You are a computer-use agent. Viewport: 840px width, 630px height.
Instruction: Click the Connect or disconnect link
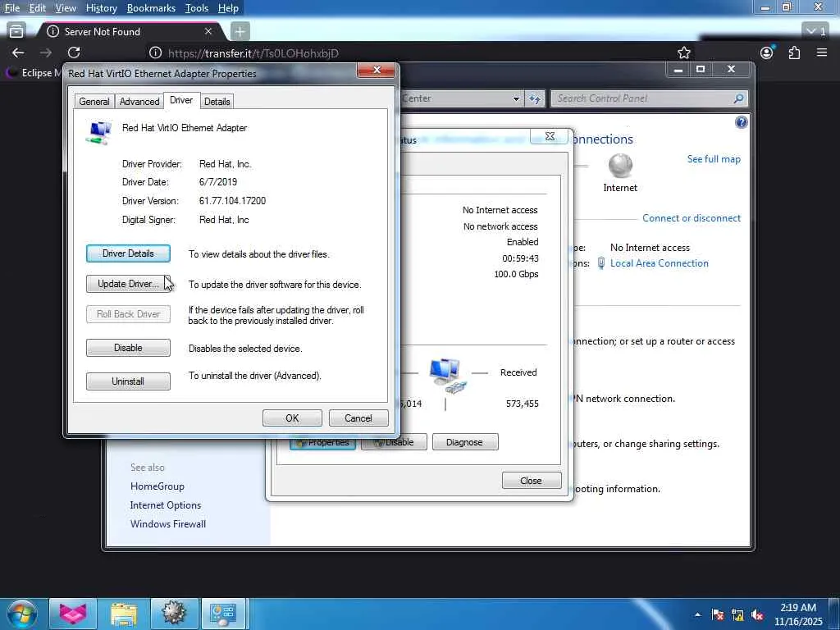692,218
